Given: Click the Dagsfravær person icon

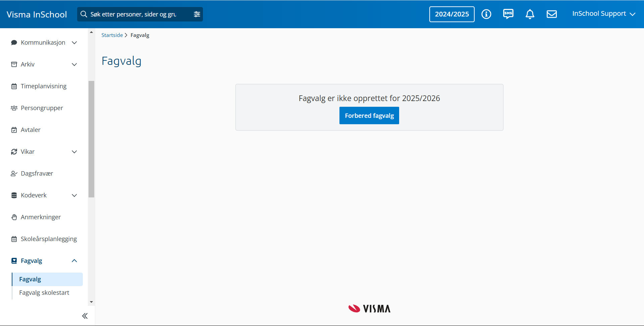Looking at the screenshot, I should [14, 174].
